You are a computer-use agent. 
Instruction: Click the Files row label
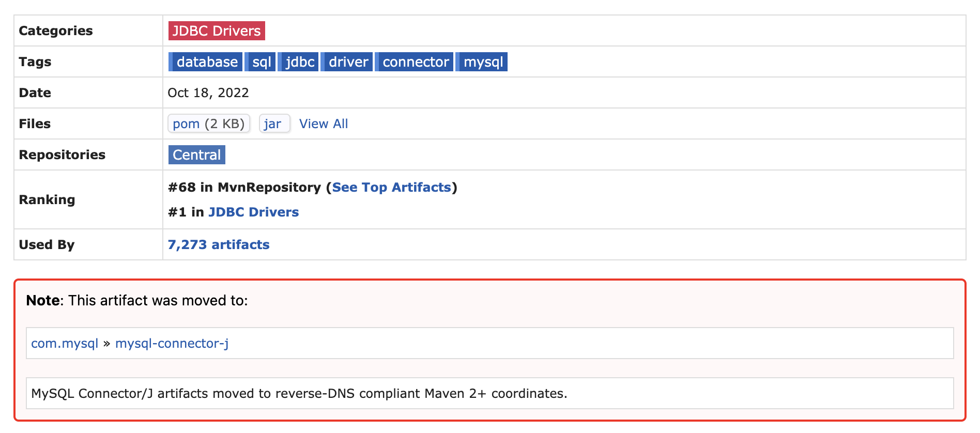coord(35,124)
